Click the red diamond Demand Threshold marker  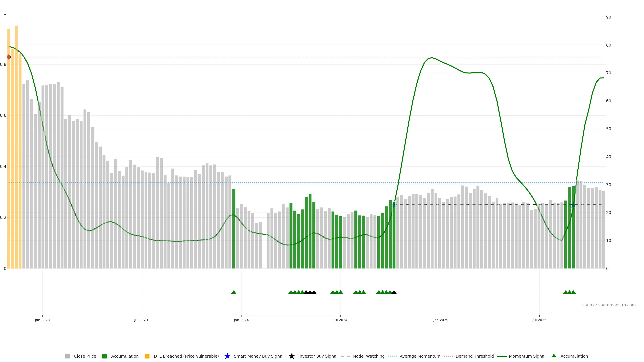(9, 57)
